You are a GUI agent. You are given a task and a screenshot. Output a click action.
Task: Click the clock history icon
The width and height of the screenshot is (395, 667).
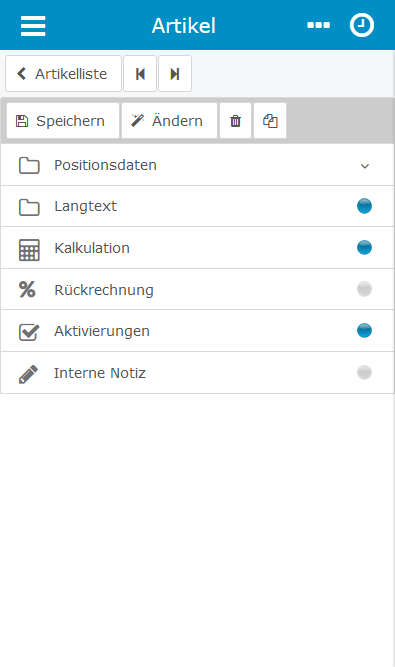pos(362,25)
